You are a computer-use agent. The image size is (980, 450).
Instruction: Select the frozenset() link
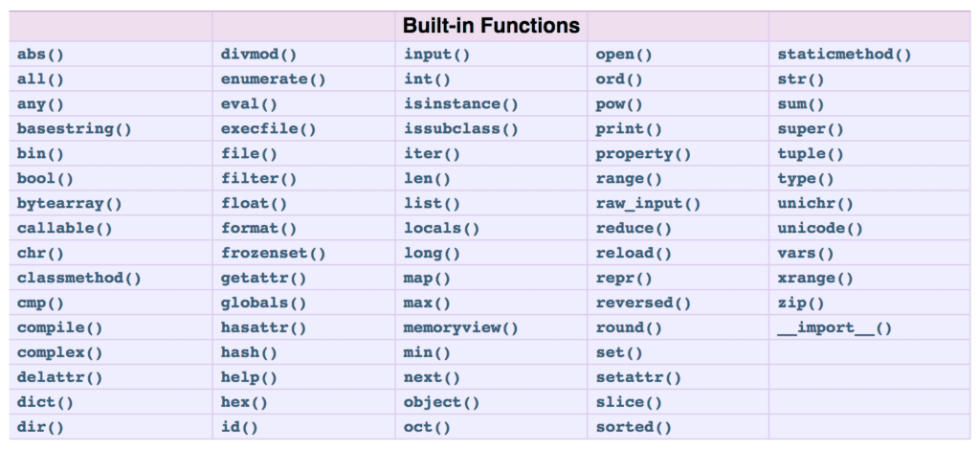point(273,254)
